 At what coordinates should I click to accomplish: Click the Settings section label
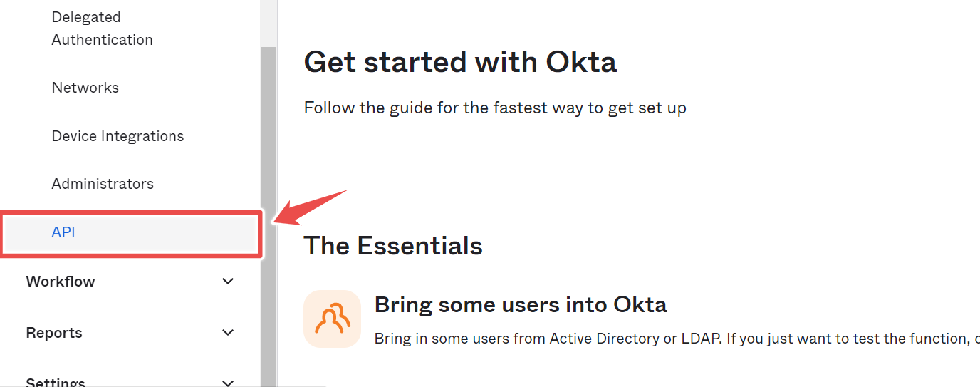tap(56, 382)
